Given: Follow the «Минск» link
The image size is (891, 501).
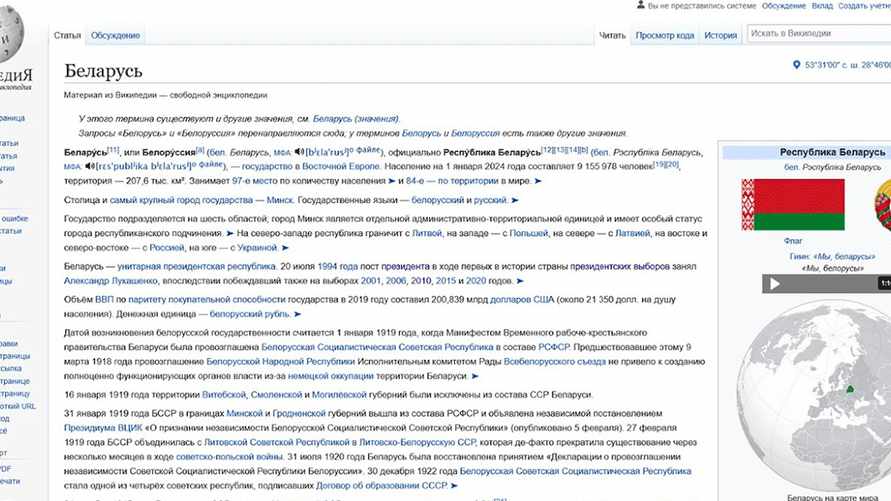Looking at the screenshot, I should coord(280,200).
